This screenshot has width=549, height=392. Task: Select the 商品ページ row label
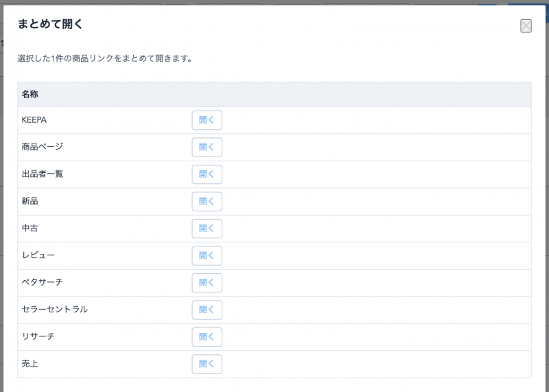pos(43,147)
